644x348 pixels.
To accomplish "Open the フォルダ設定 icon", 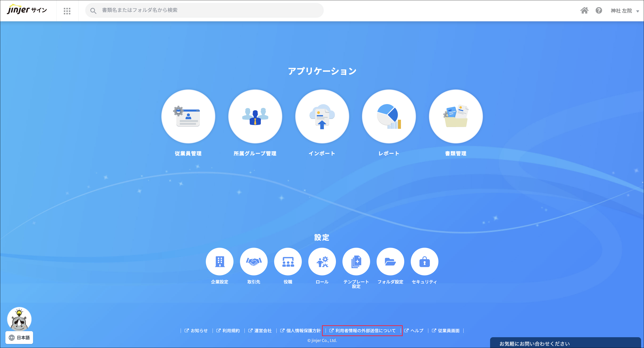I will coord(390,261).
